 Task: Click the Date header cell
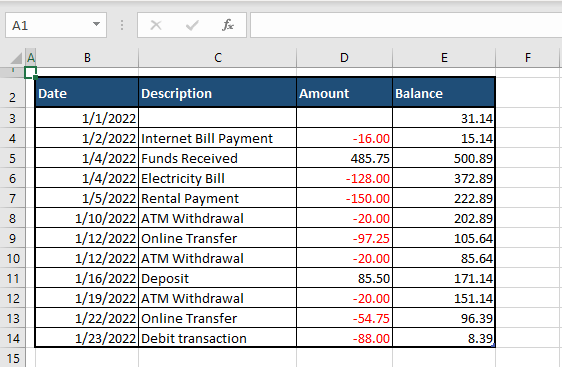pos(87,93)
